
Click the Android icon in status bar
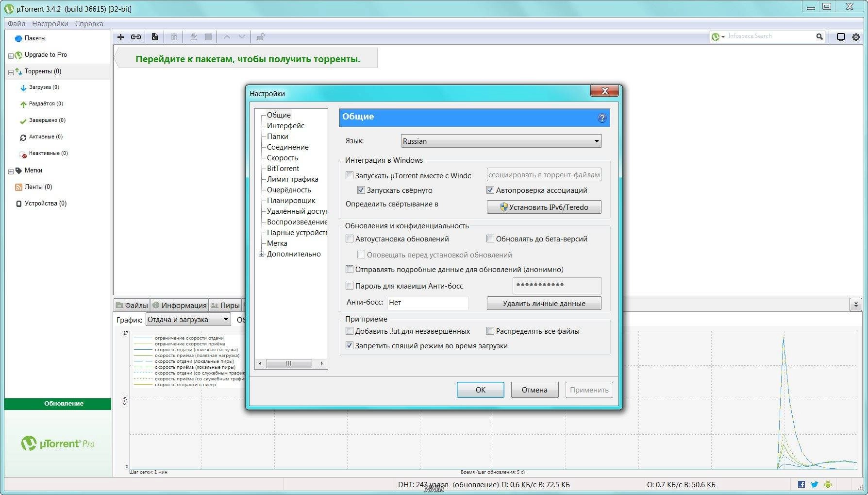click(x=828, y=484)
